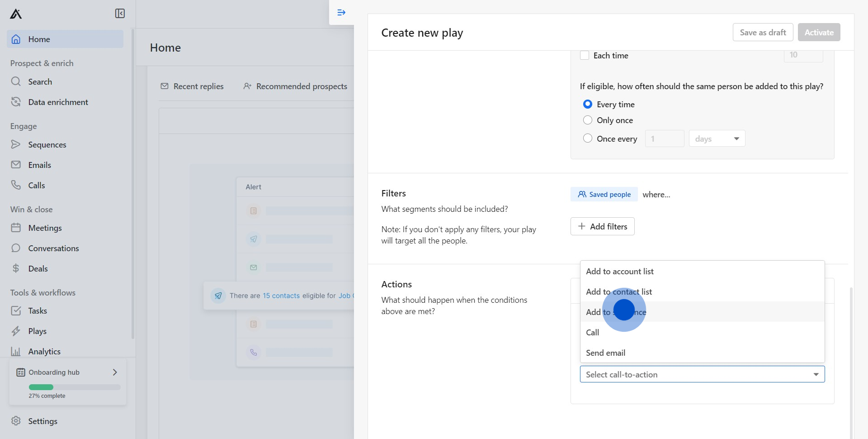Click the Save as draft button
Screen dimensions: 868x439
coord(762,32)
